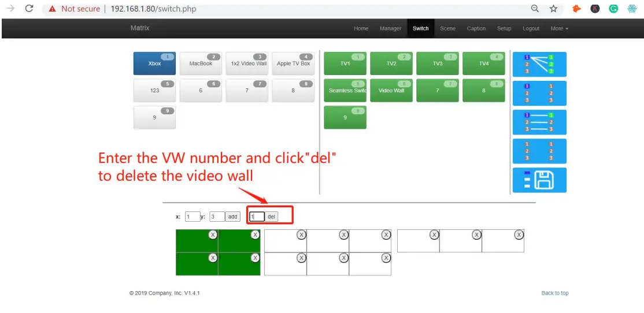
Task: Open the Caption page
Action: click(x=476, y=28)
